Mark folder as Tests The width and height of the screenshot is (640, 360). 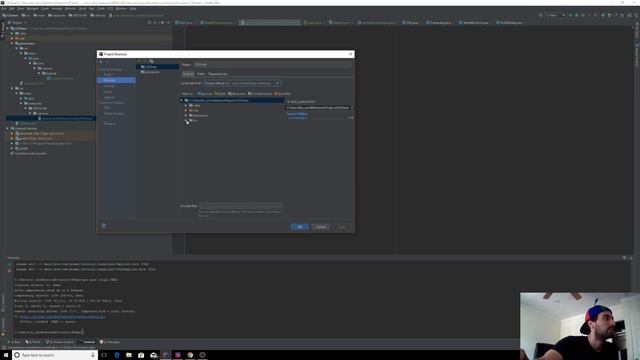click(x=220, y=94)
